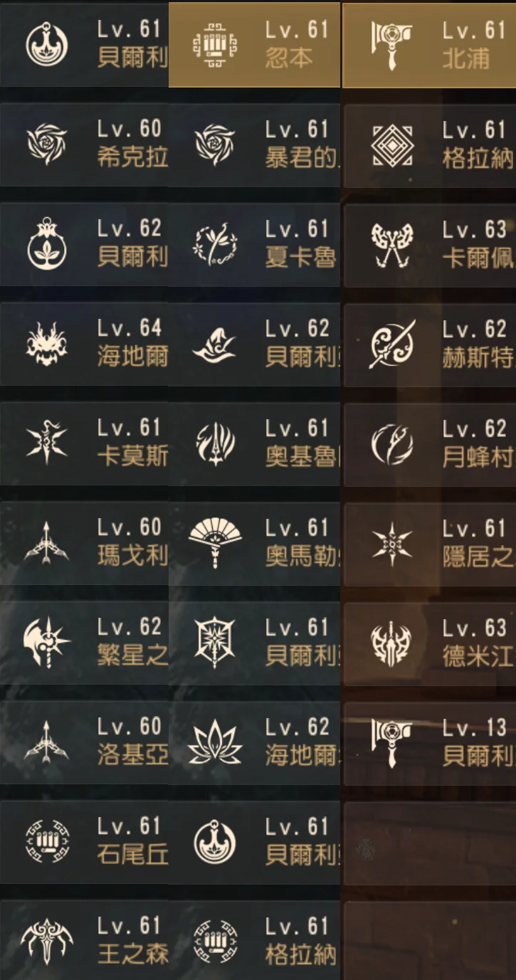Click the bow and arrow icon for 瑪戈利
The width and height of the screenshot is (516, 980).
(47, 544)
